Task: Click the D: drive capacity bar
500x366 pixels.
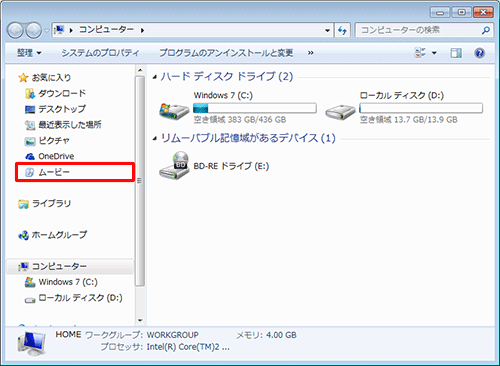Action: (x=421, y=108)
